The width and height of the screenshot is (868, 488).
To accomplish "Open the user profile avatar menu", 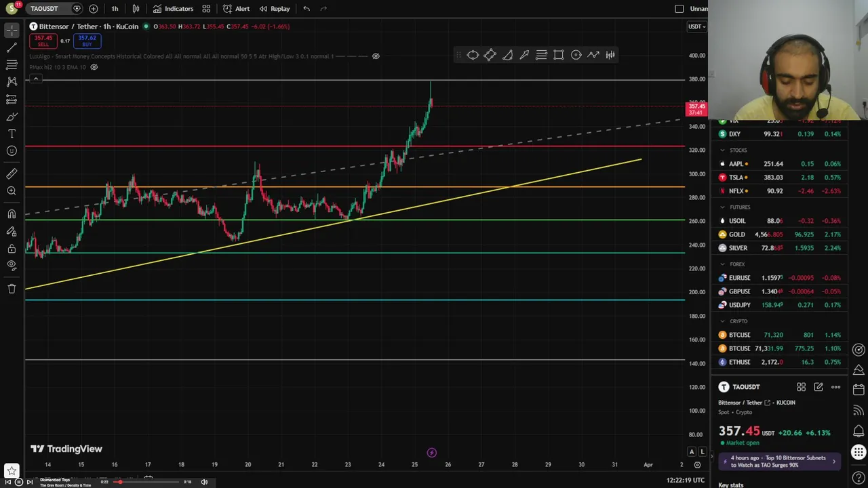I will point(12,9).
